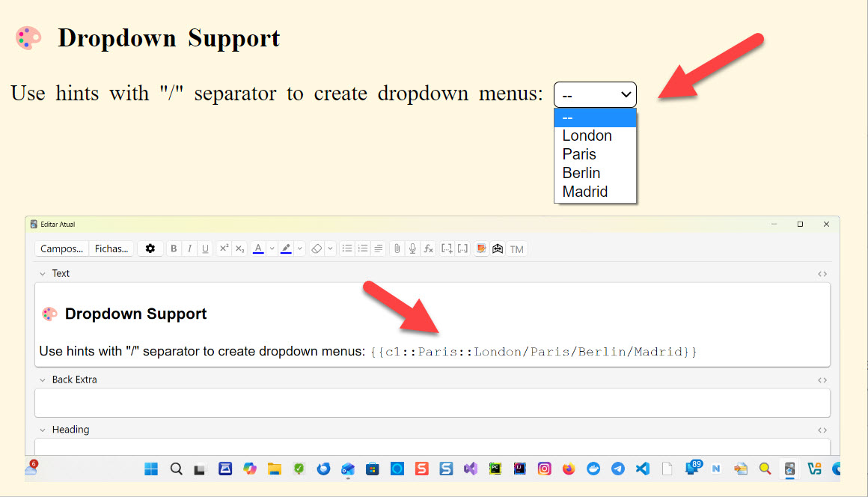Click the attach file paperclip icon
This screenshot has width=868, height=497.
pos(397,248)
